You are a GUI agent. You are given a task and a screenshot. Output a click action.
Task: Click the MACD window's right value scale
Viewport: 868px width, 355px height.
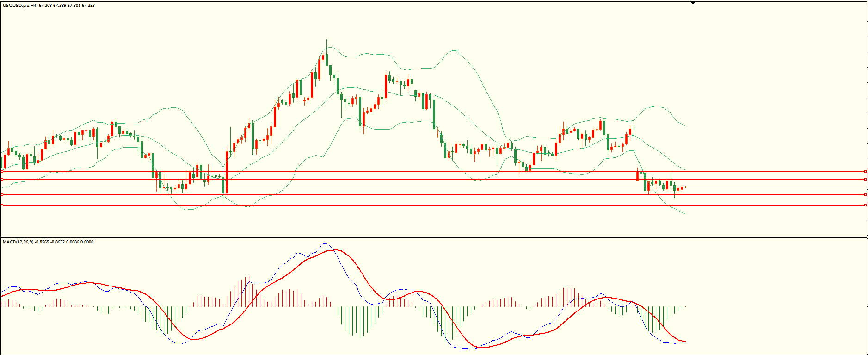(x=867, y=296)
